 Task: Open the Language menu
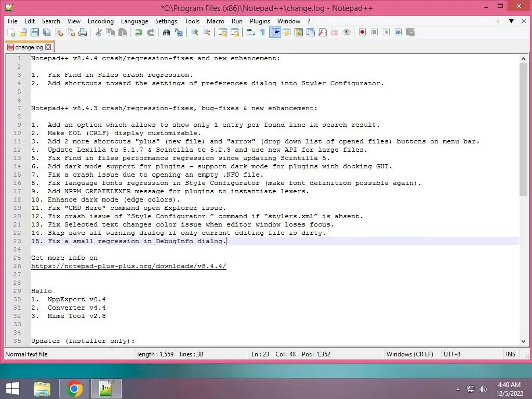click(x=135, y=21)
